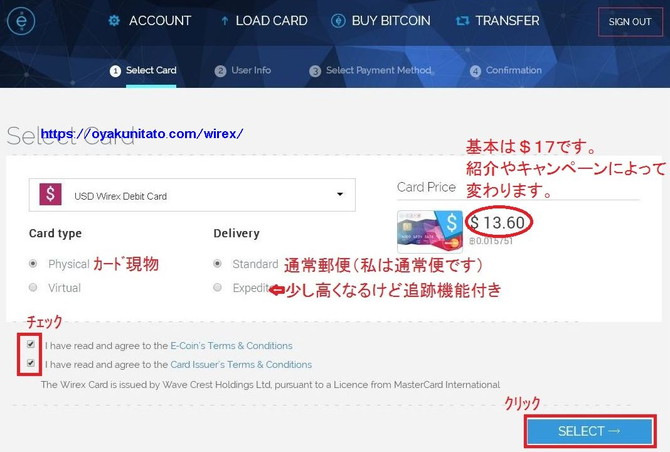Viewport: 670px width, 452px height.
Task: Toggle the Card Issuer's Terms agreement checkbox
Action: pyautogui.click(x=31, y=363)
